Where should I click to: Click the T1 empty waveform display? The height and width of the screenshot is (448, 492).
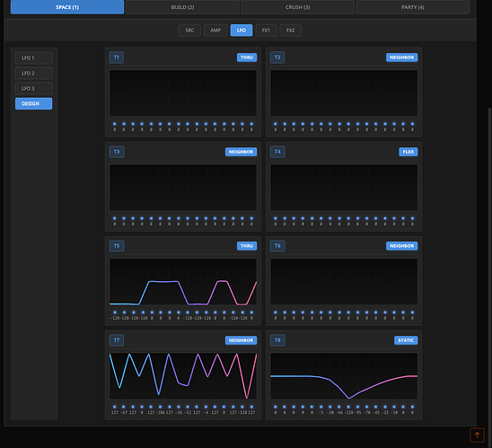coord(183,93)
